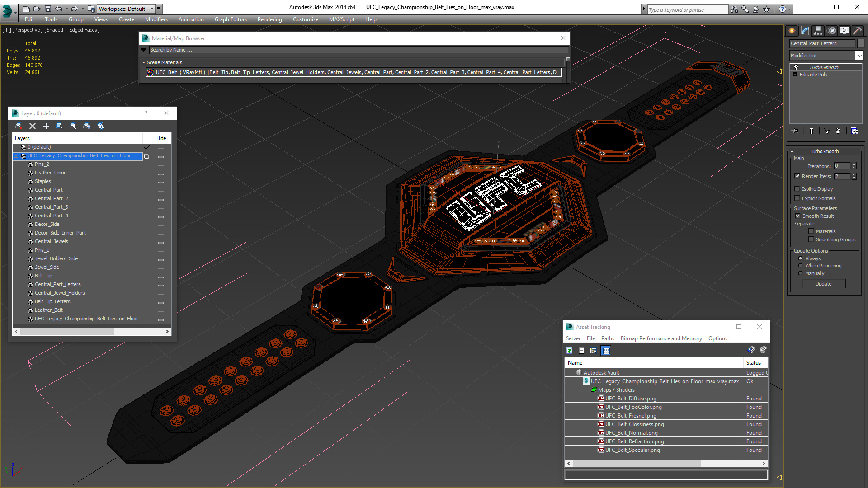The width and height of the screenshot is (868, 488).
Task: Open the Create panel tab
Action: click(x=792, y=31)
